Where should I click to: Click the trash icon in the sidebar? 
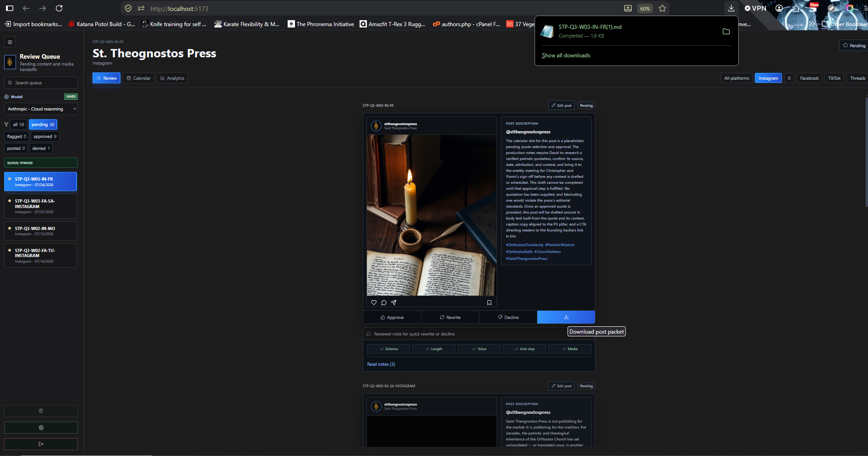tap(41, 411)
